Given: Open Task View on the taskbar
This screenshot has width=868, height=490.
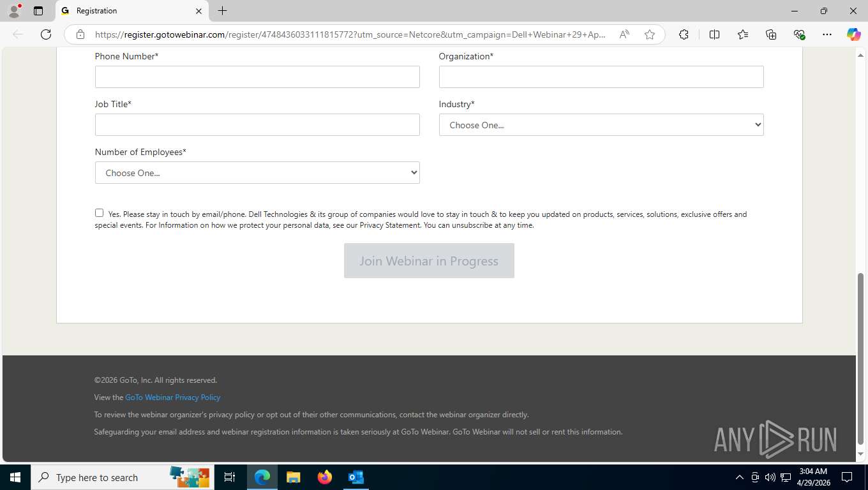Looking at the screenshot, I should click(230, 477).
